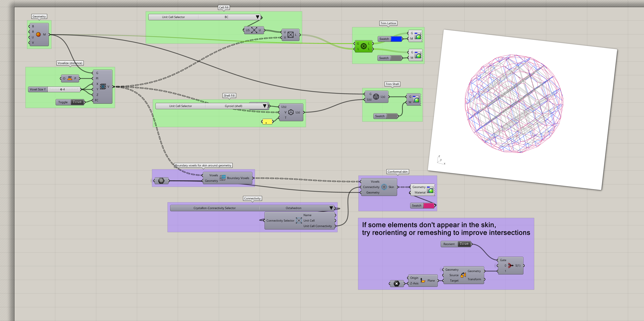The height and width of the screenshot is (321, 644).
Task: Click the Orient component icon
Action: [x=463, y=275]
